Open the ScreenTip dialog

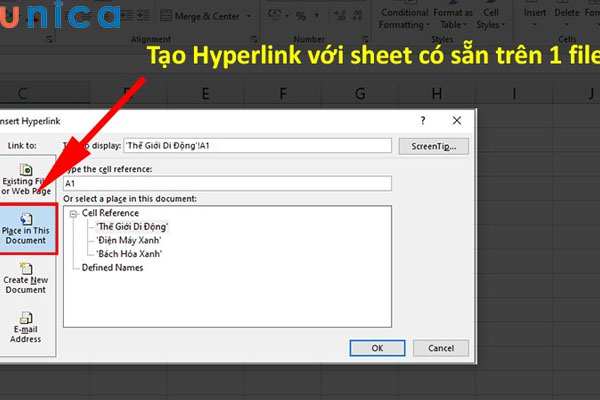click(434, 146)
